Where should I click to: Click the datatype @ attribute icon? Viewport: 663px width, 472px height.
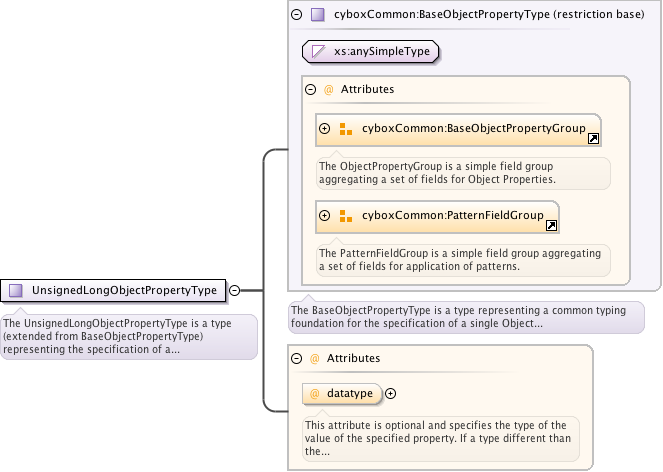(315, 394)
